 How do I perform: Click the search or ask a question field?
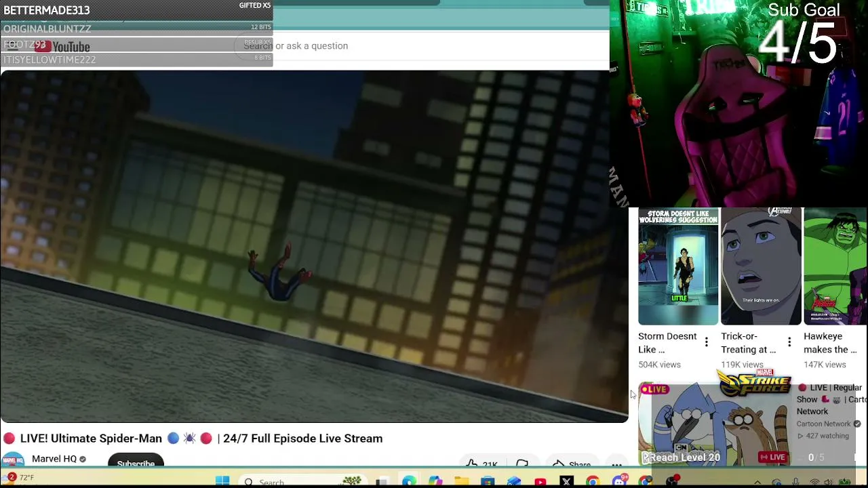(422, 45)
